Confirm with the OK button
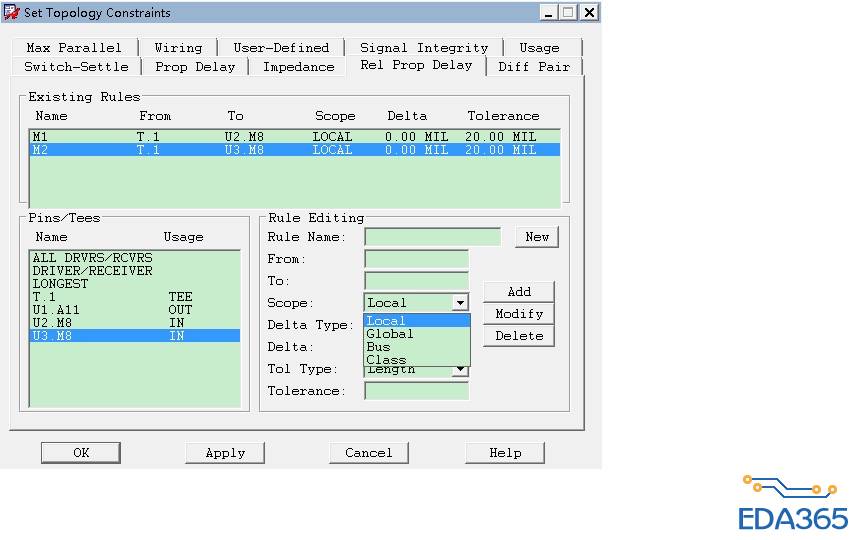Screen dimensions: 864x540 [x=81, y=453]
